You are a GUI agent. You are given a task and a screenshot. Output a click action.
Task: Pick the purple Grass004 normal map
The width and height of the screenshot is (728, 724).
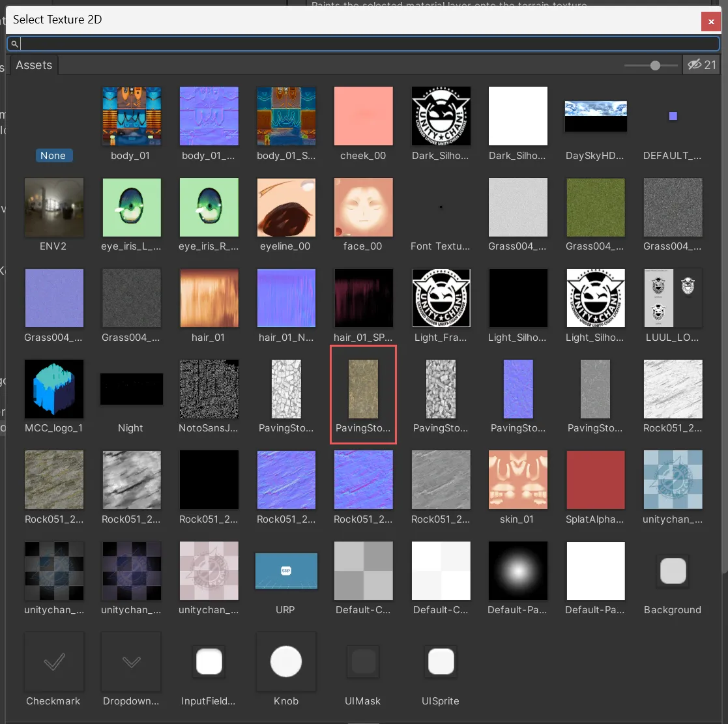[x=54, y=298]
